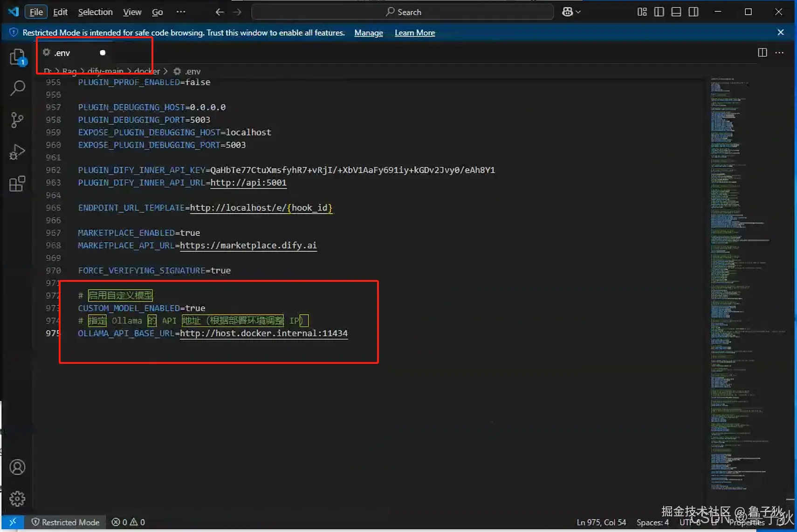Open the Accounts menu in the activity bar

[x=17, y=467]
